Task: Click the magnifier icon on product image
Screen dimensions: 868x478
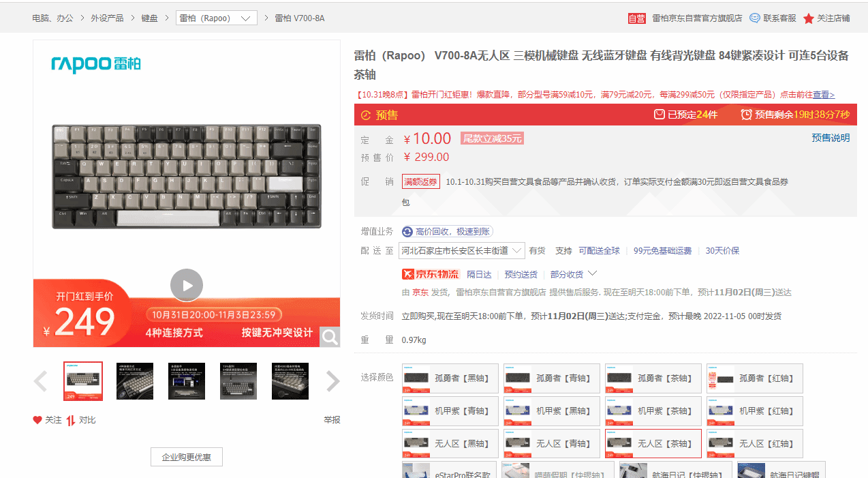Action: tap(330, 337)
